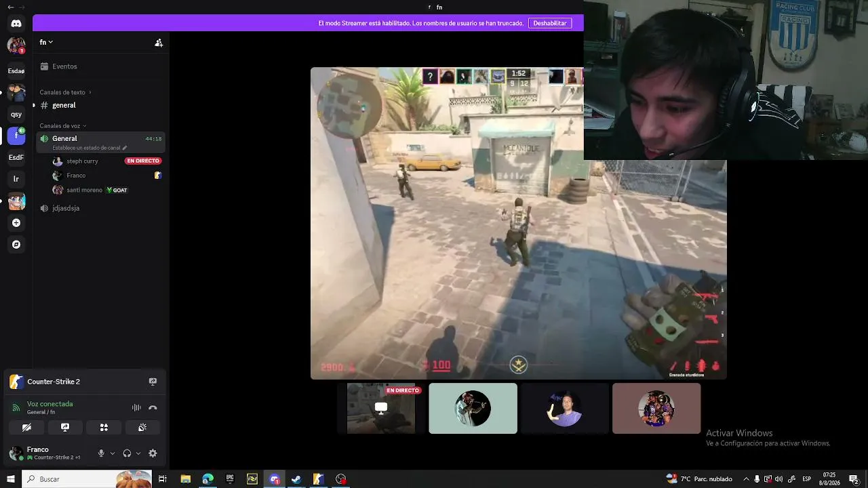The image size is (868, 488).
Task: Click the EN DIRECTO badge beside steph curry
Action: tap(143, 161)
